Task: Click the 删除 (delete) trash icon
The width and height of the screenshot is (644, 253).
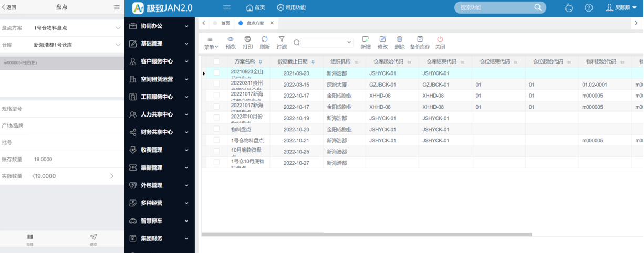Action: point(400,39)
